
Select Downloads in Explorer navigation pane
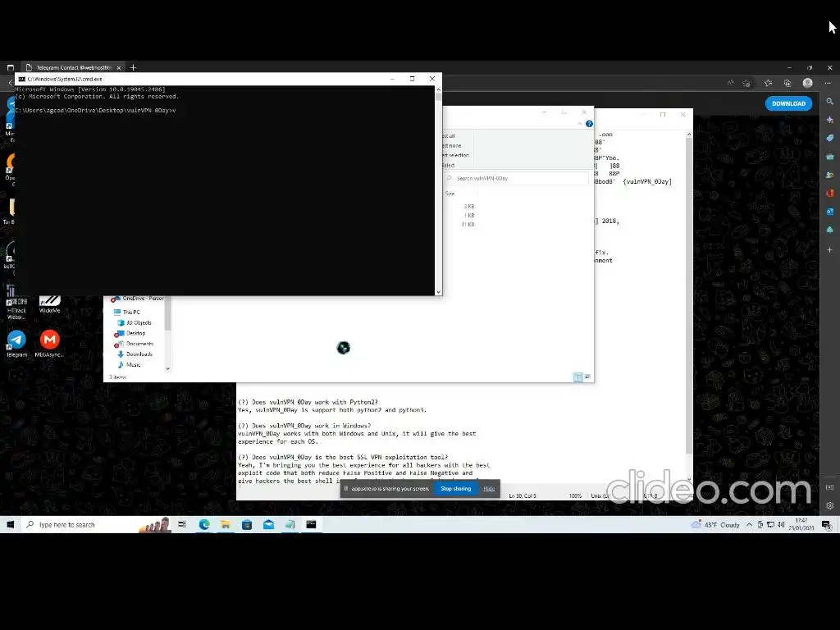coord(139,354)
